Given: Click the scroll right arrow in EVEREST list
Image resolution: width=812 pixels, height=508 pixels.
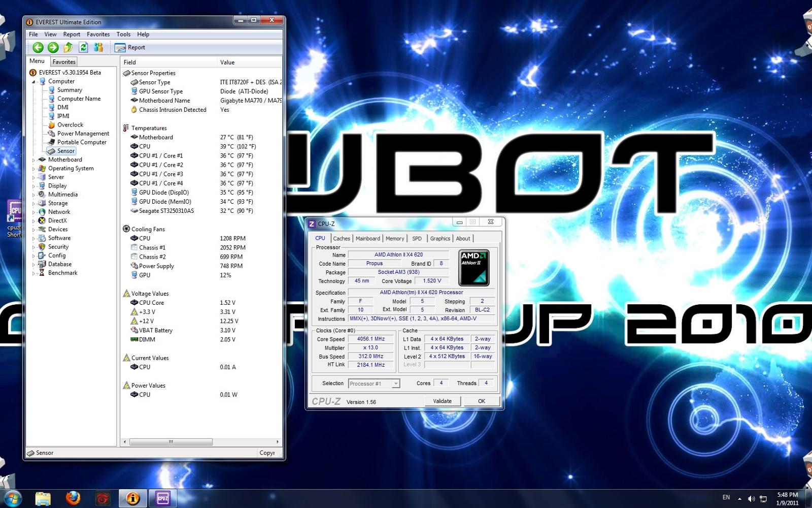Looking at the screenshot, I should coord(278,442).
